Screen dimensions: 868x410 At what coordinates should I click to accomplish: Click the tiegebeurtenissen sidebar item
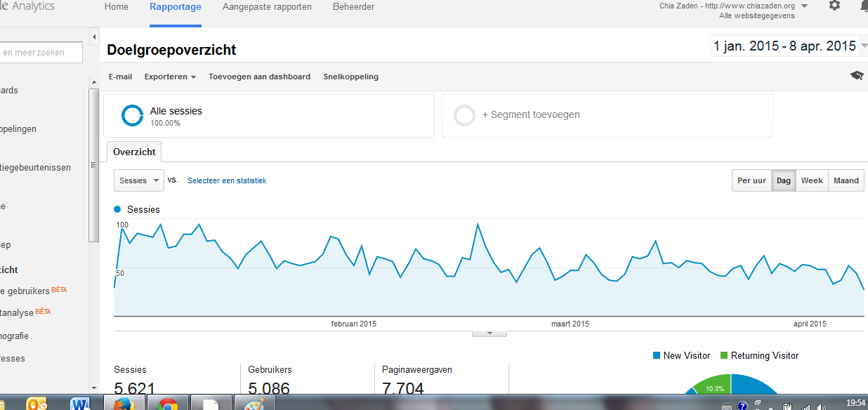click(x=35, y=168)
